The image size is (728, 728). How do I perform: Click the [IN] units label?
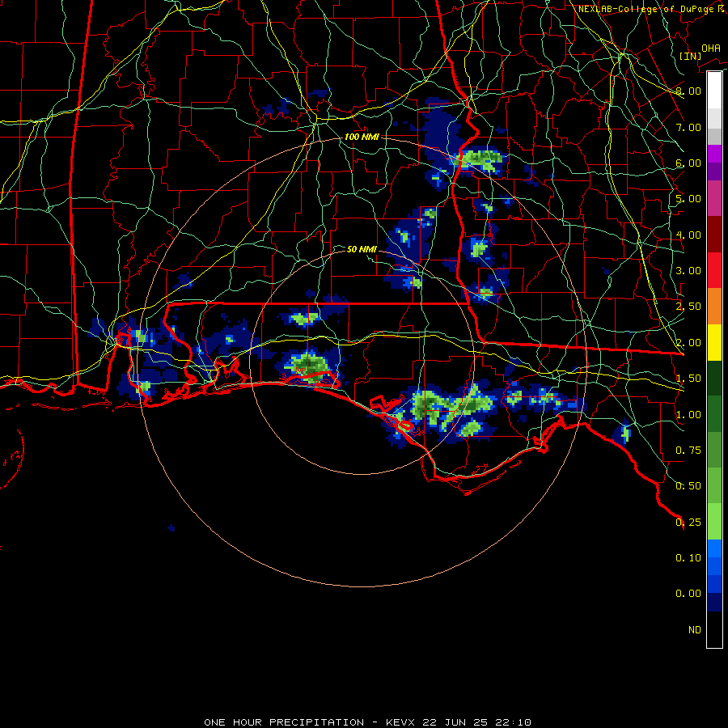point(690,56)
